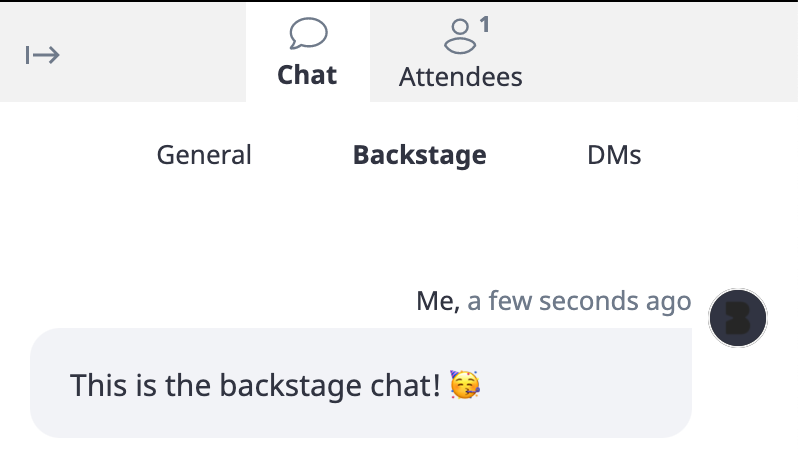Open the DMs channel
This screenshot has width=798, height=460.
(x=614, y=155)
